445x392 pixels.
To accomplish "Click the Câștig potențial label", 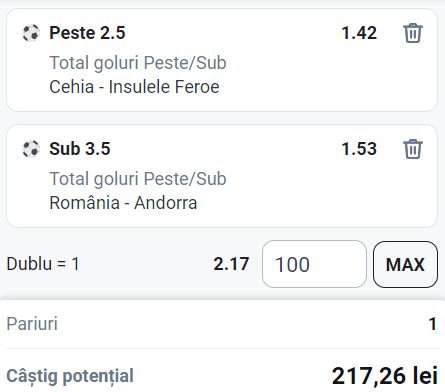I will click(70, 377).
